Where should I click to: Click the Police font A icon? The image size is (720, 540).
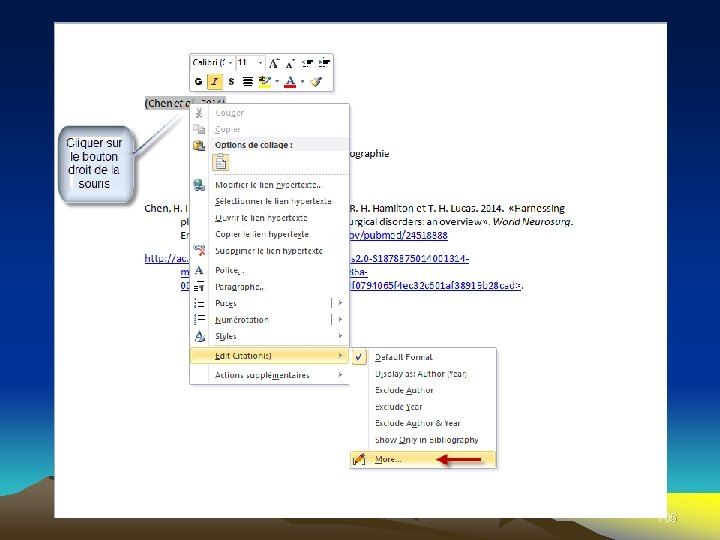199,270
